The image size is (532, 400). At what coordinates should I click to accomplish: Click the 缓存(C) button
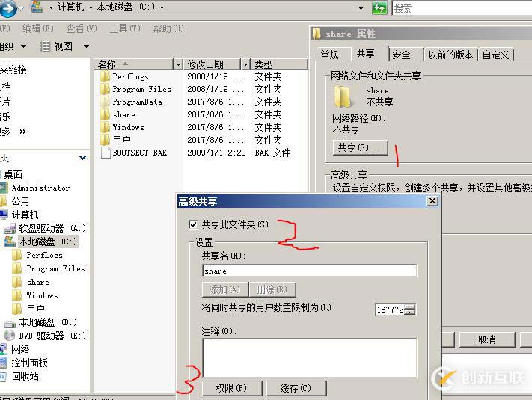(296, 388)
